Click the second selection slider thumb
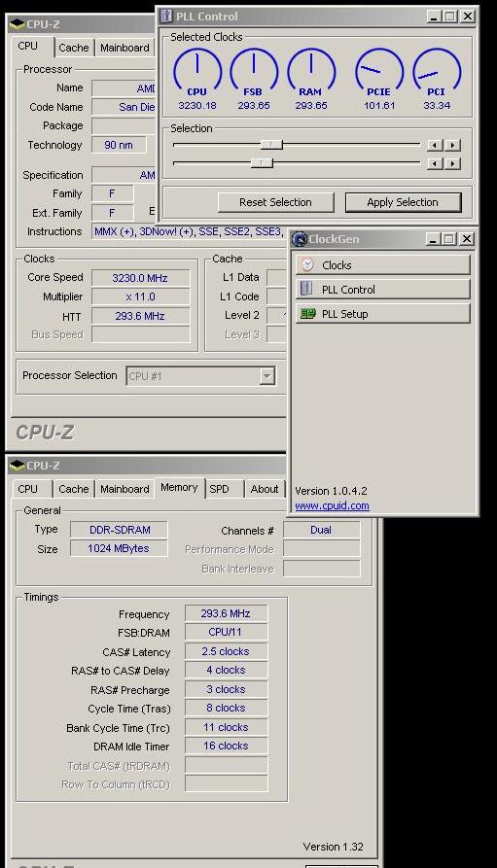Image resolution: width=497 pixels, height=868 pixels. 262,163
